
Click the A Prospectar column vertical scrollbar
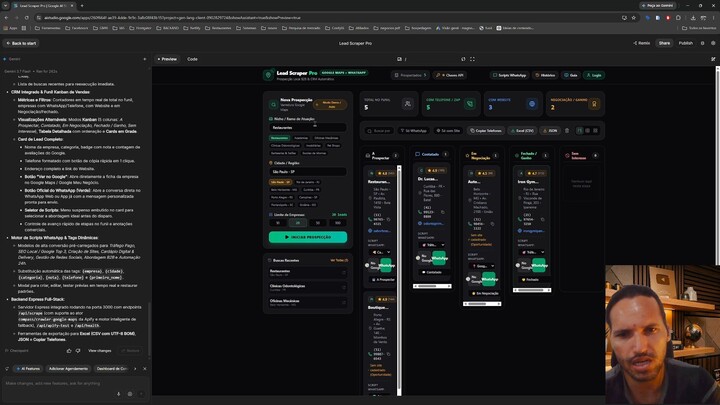pyautogui.click(x=399, y=280)
